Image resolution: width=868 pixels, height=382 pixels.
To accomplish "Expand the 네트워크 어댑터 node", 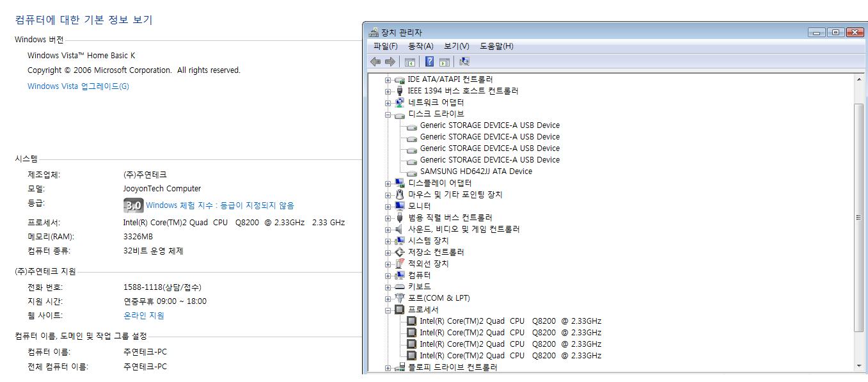I will pos(388,103).
